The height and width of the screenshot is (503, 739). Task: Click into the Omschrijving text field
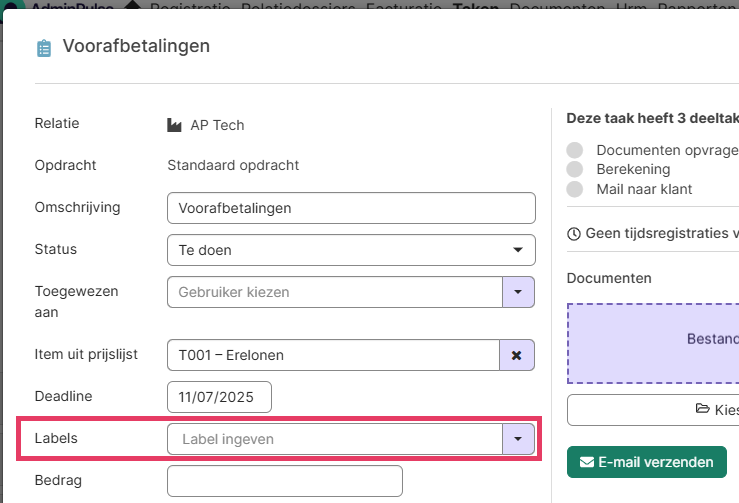point(351,208)
